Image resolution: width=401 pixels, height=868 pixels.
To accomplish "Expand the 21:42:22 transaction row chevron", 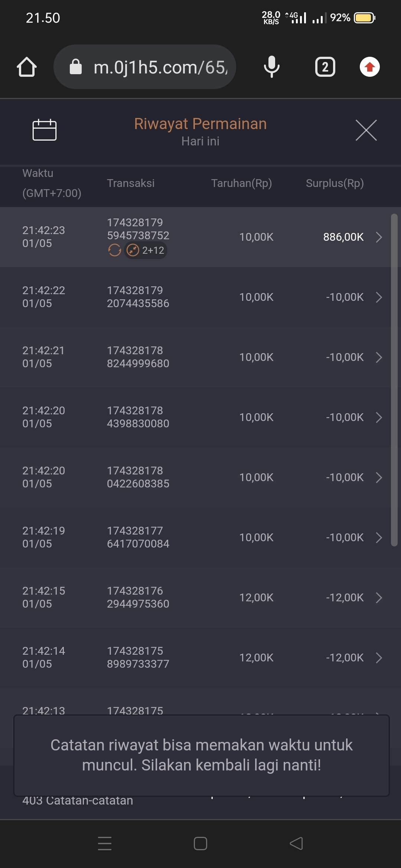I will coord(379,297).
